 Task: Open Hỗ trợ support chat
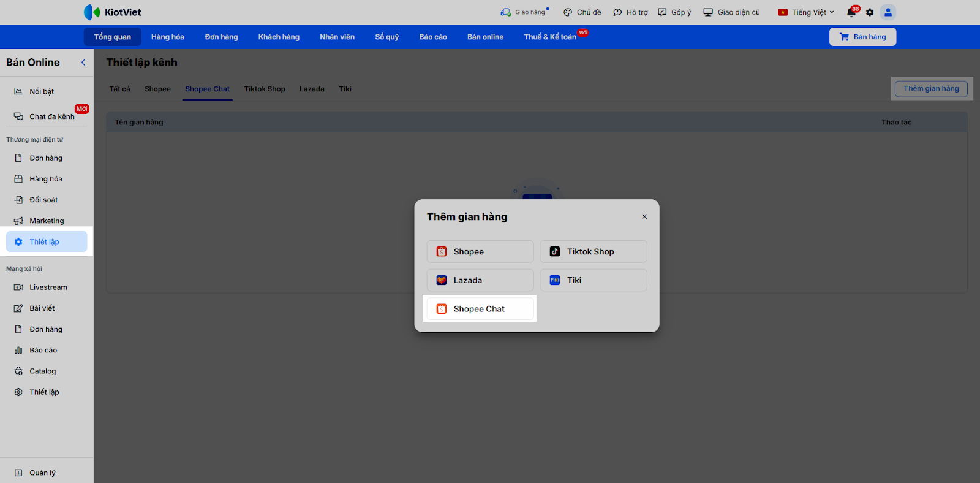[630, 12]
